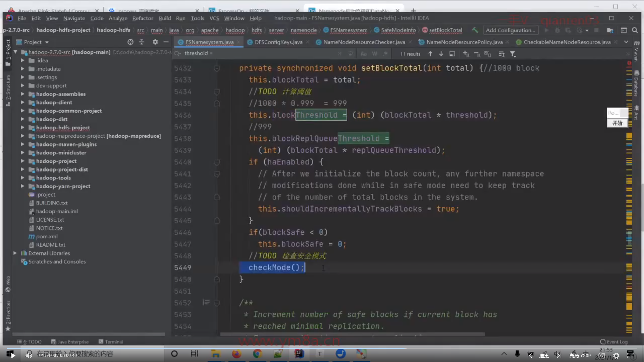Toggle Regex option in search bar

(386, 54)
